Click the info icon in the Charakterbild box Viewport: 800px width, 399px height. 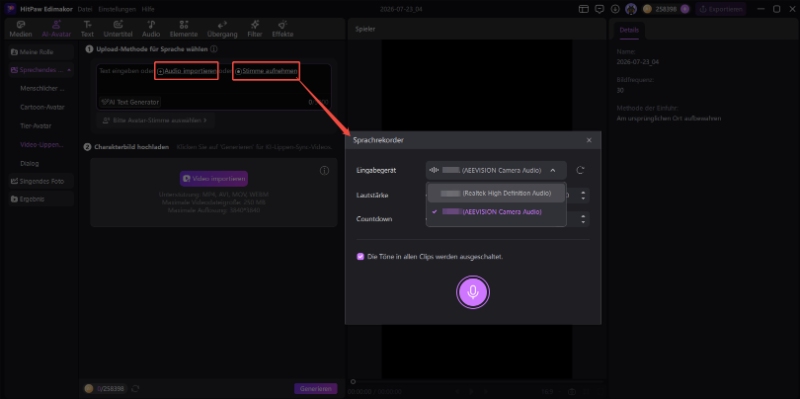coord(324,170)
